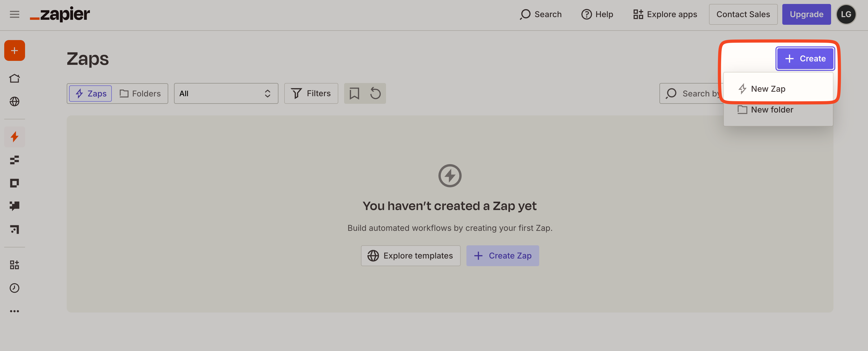
Task: Open the Apps grid icon in sidebar
Action: (15, 265)
